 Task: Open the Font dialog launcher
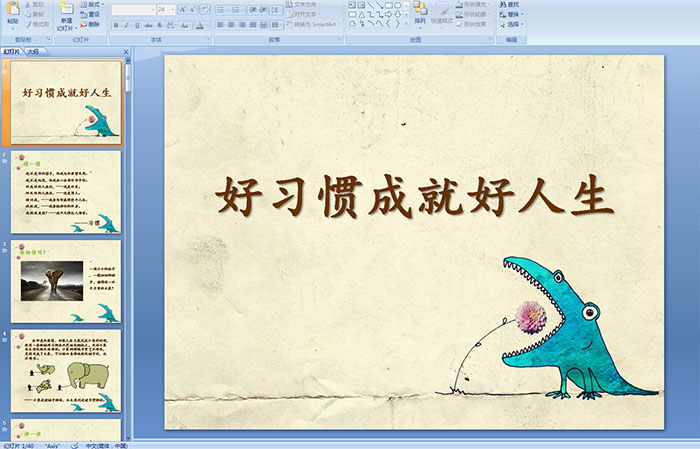point(208,39)
